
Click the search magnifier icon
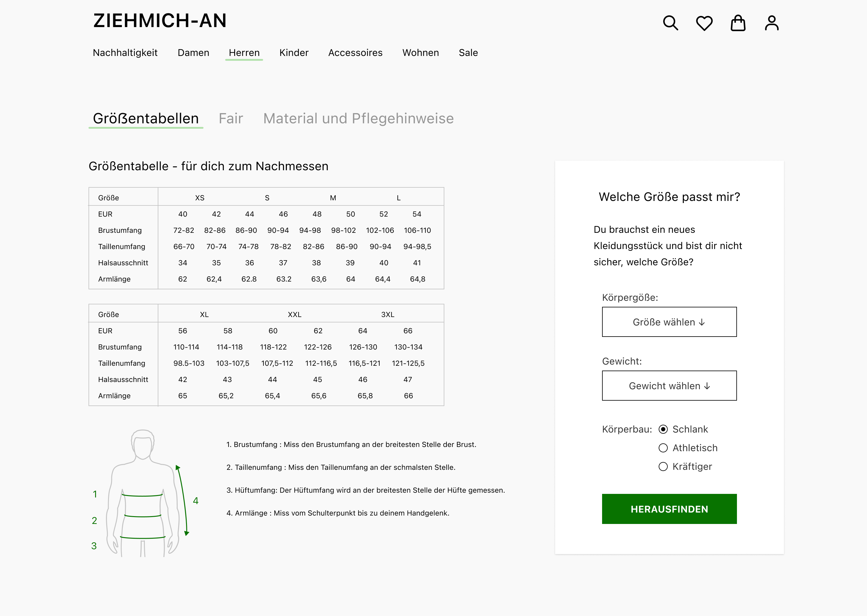pos(670,23)
